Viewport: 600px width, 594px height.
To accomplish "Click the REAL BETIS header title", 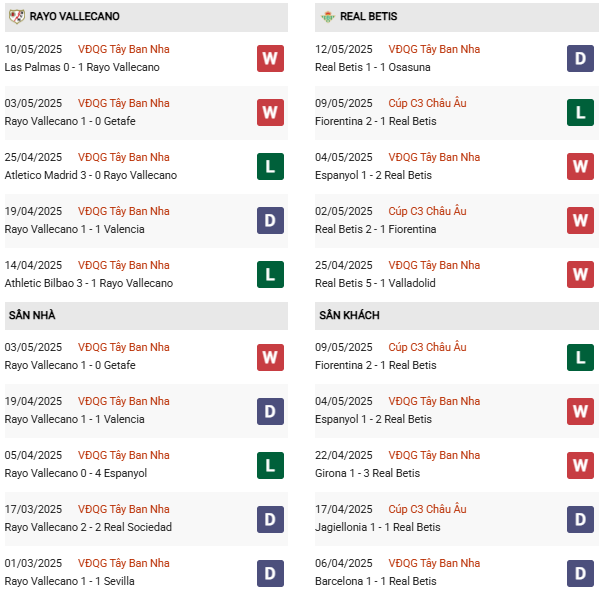I will 368,16.
